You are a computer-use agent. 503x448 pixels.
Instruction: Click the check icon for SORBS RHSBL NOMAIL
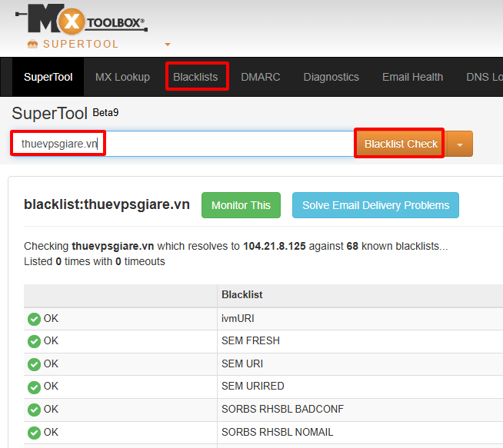(x=34, y=433)
